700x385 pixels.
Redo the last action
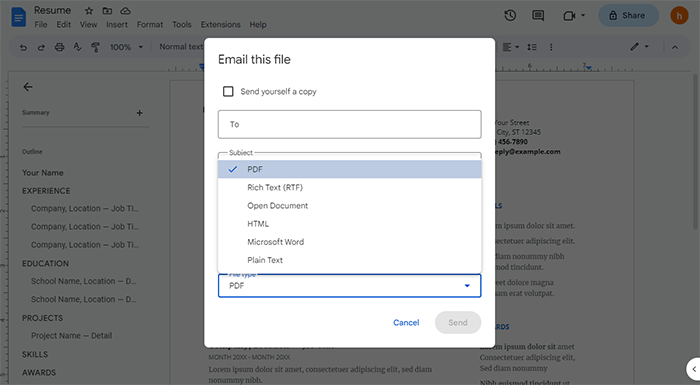pos(41,47)
